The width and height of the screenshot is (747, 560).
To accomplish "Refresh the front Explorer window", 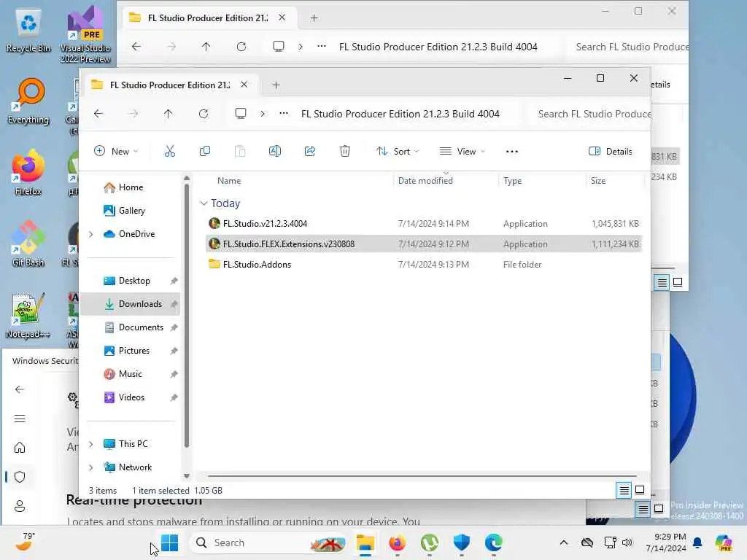I will click(204, 113).
